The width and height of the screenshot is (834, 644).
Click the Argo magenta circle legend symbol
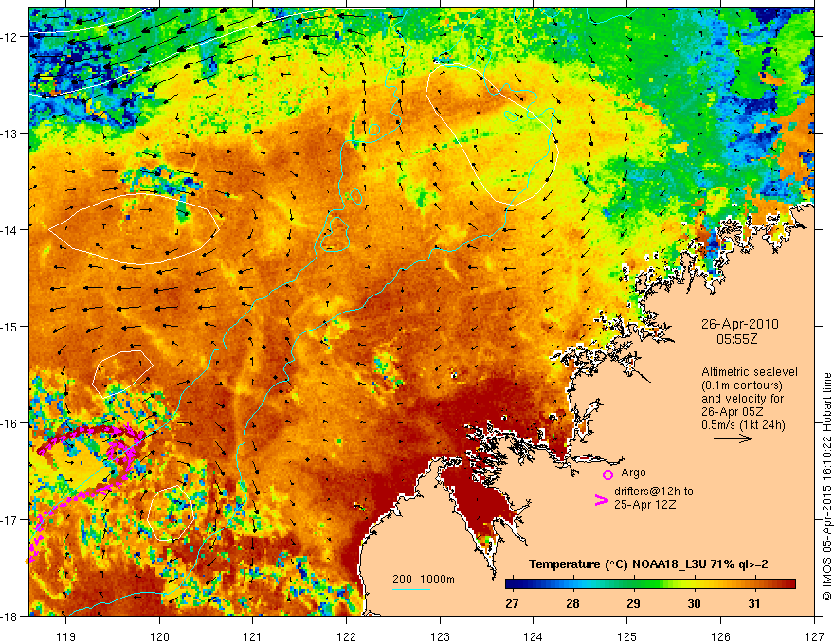click(607, 474)
